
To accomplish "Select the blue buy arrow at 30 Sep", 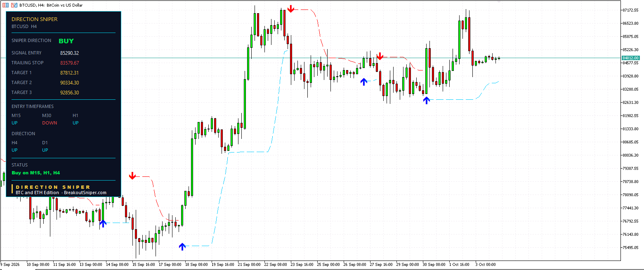I will (x=426, y=100).
